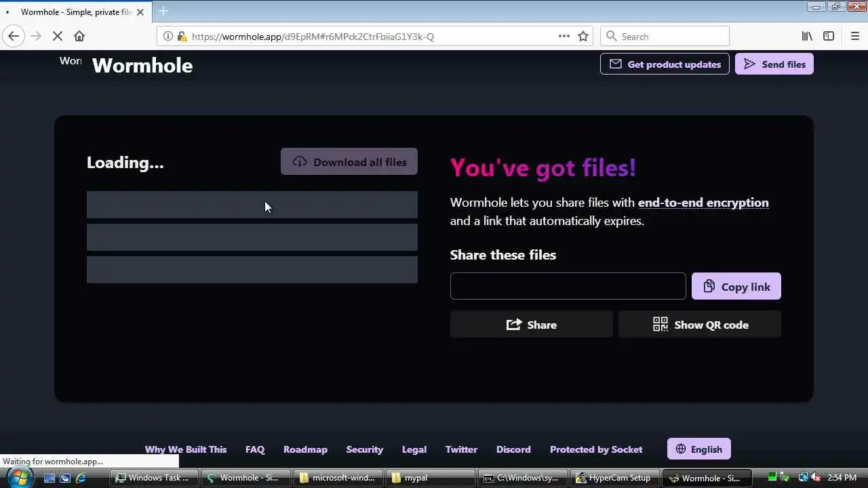Screen dimensions: 868x488
Task: Open the page actions three-dot menu
Action: (x=564, y=37)
